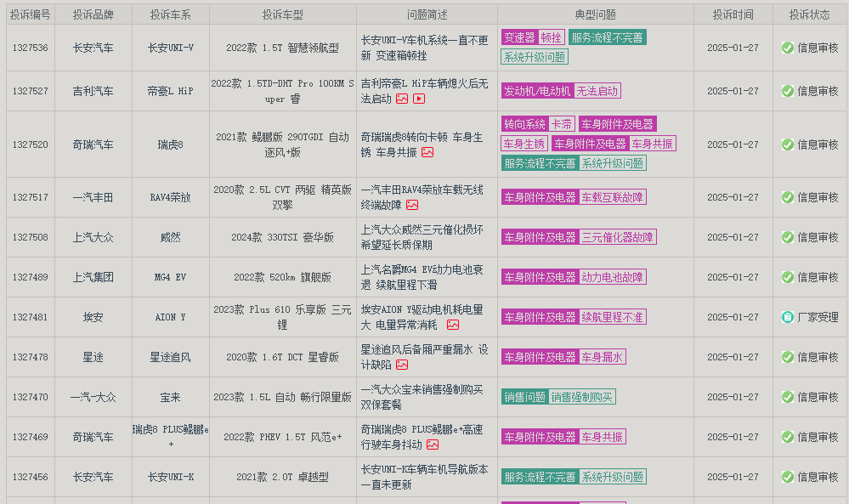Open complaint '长安UNI-V车机系统一直不更新 变速箱顿挫'
Screen dimensions: 849x504
tap(425, 48)
